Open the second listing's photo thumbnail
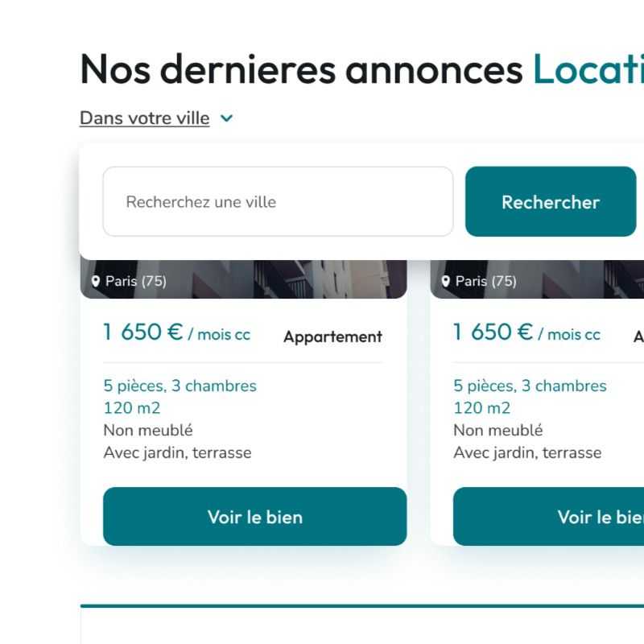Image resolution: width=644 pixels, height=644 pixels. point(537,279)
